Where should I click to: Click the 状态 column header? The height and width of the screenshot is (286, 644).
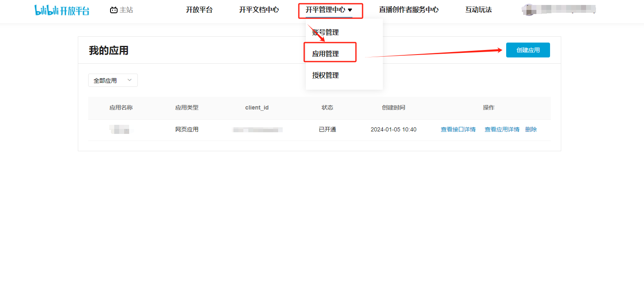click(x=327, y=107)
